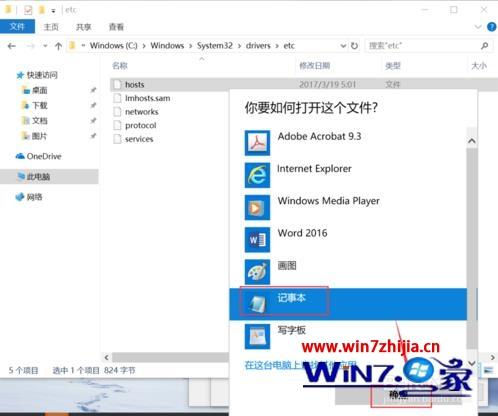
Task: Expand chevron after drivers in path
Action: coord(277,46)
